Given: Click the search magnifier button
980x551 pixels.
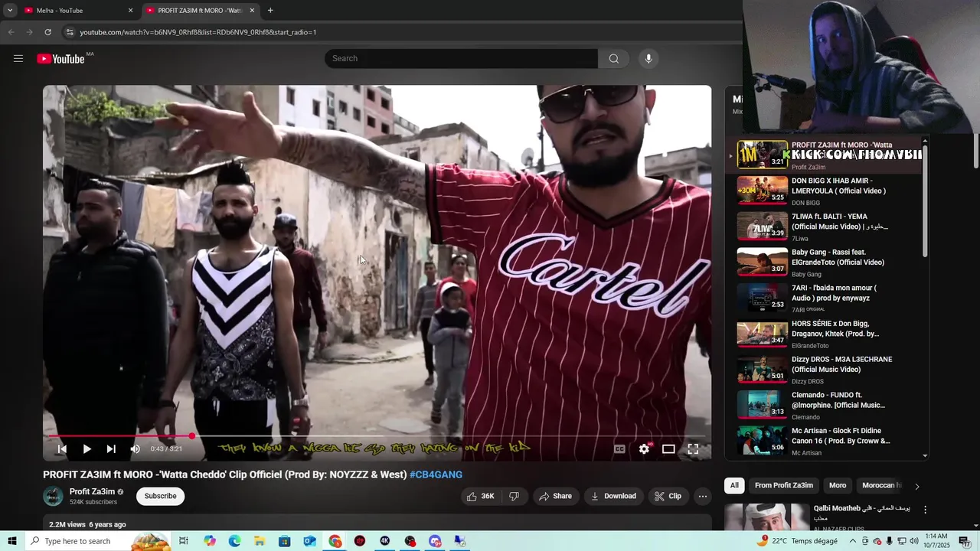Looking at the screenshot, I should (613, 58).
